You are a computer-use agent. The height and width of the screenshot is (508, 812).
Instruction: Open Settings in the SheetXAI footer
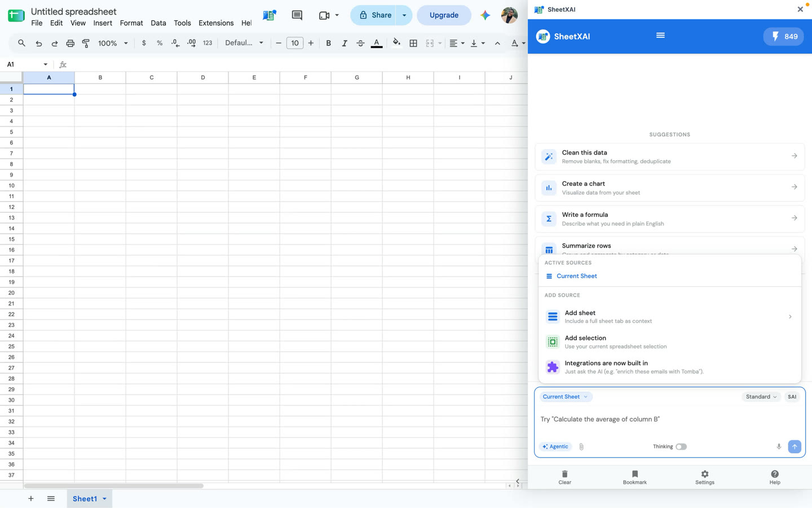point(704,477)
